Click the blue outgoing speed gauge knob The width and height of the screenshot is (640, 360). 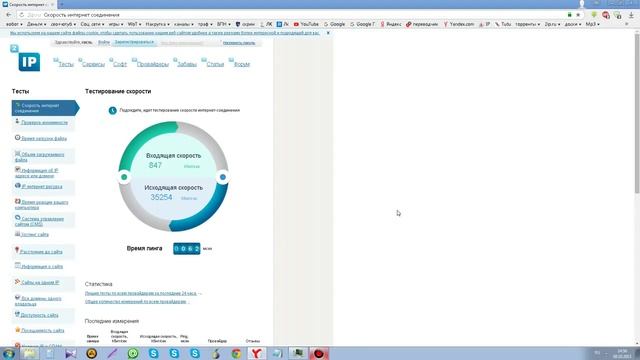click(x=222, y=177)
